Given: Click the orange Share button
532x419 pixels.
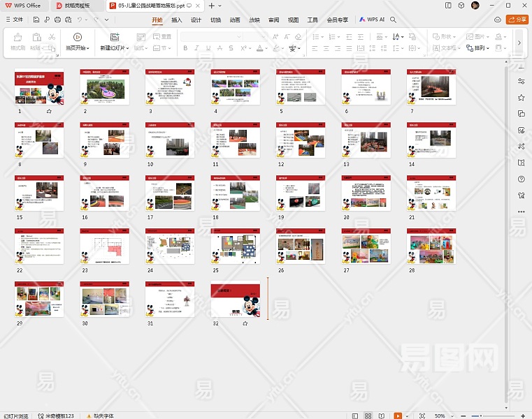Looking at the screenshot, I should pos(517,20).
